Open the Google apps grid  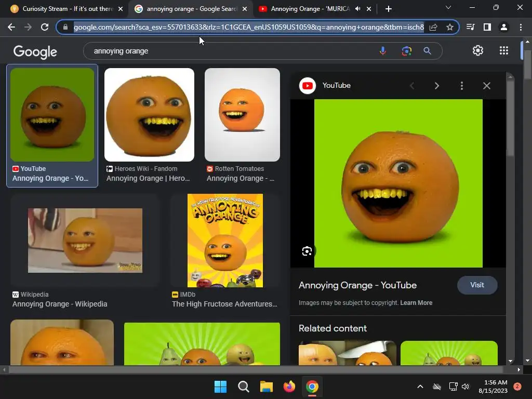click(x=504, y=50)
